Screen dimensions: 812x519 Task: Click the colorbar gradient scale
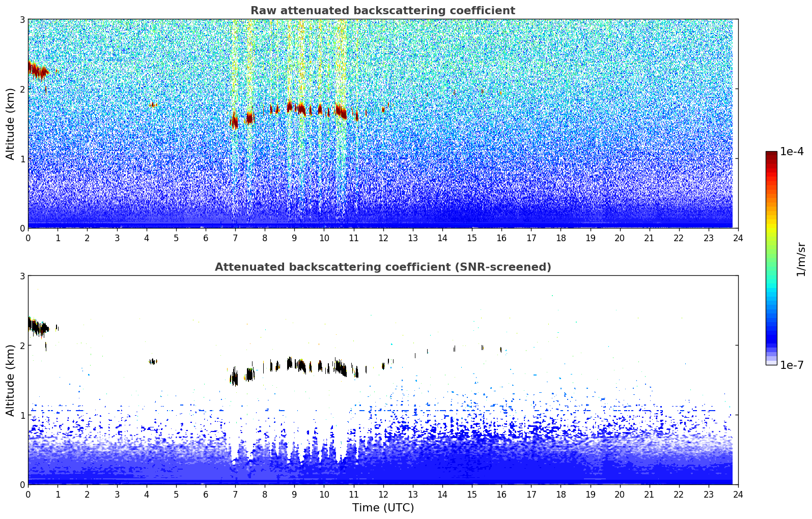(771, 258)
